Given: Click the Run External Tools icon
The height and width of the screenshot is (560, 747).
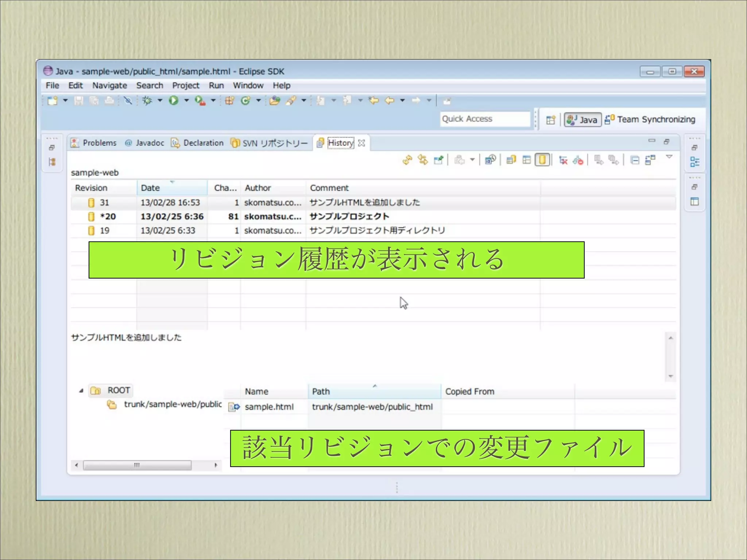Looking at the screenshot, I should point(200,101).
